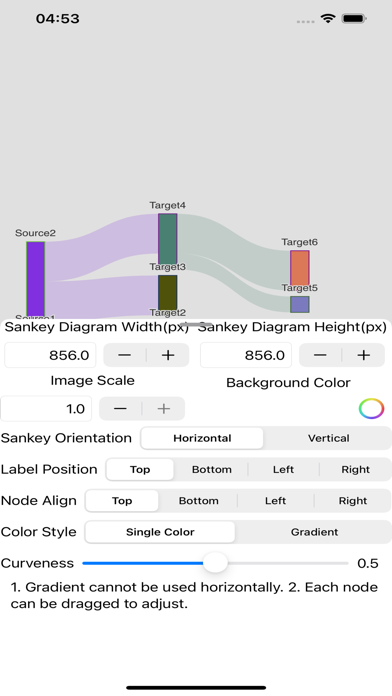392x696 pixels.
Task: Tap the Sankey Orientation label
Action: pos(66,438)
